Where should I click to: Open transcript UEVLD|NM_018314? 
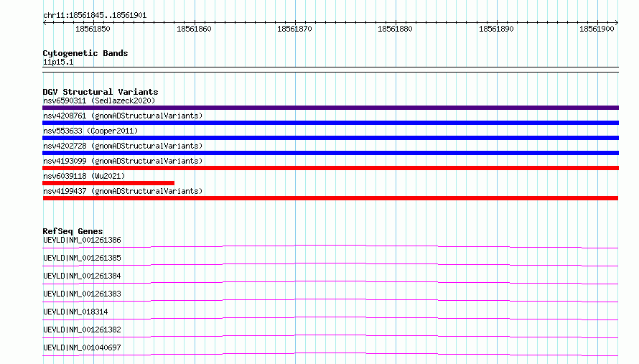75,312
